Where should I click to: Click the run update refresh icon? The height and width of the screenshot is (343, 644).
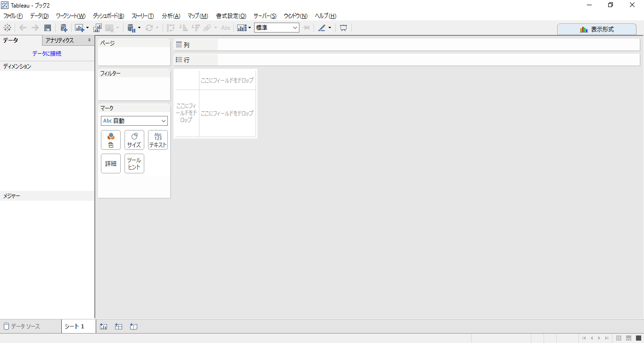pyautogui.click(x=149, y=28)
